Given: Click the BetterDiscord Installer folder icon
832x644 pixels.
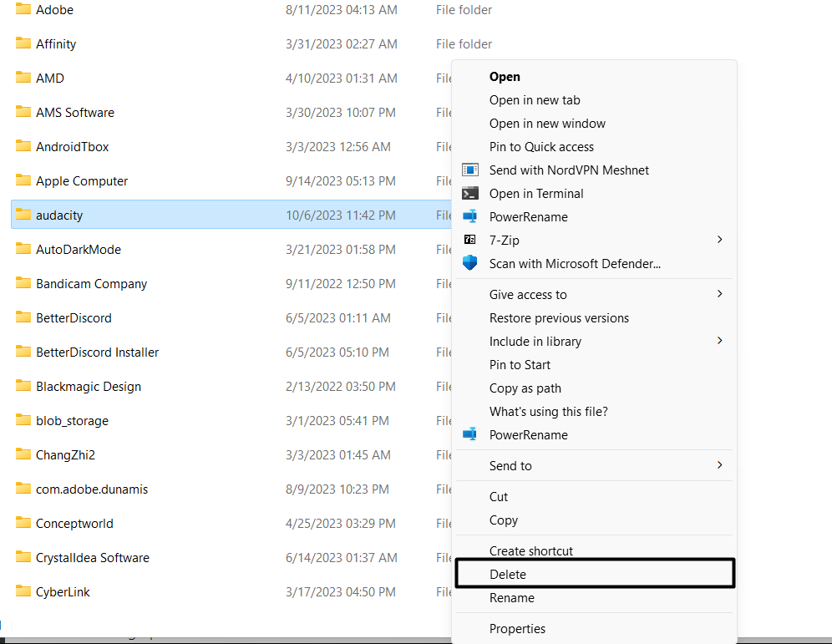Looking at the screenshot, I should [23, 352].
